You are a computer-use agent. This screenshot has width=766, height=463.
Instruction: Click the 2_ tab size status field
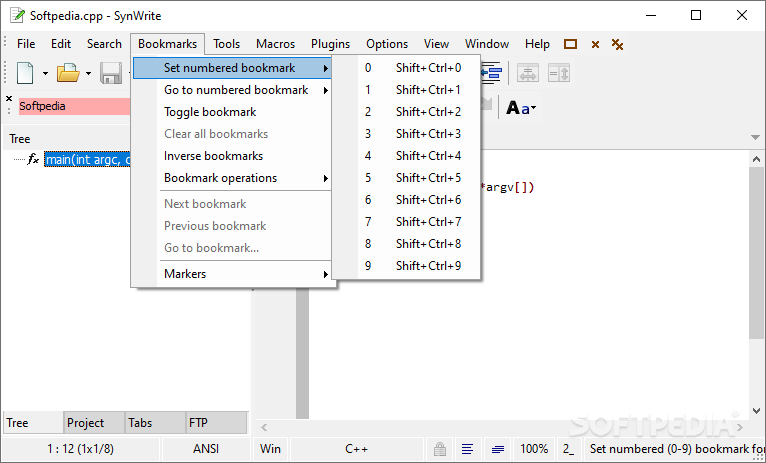[569, 448]
